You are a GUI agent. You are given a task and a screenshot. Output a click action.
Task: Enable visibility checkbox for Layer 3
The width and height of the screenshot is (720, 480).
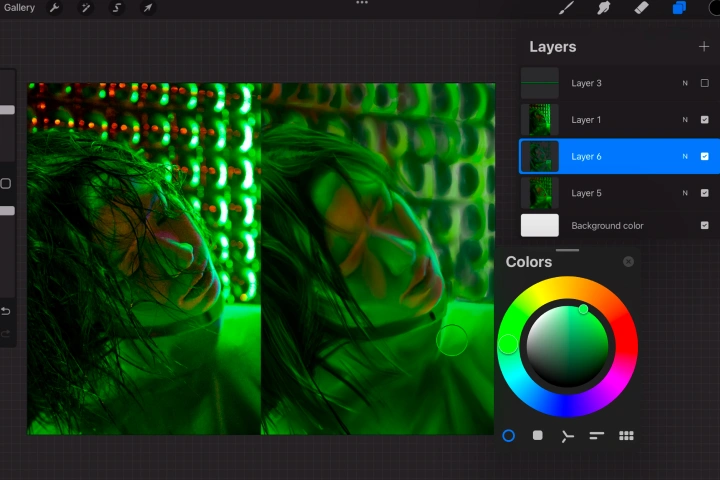click(x=704, y=83)
